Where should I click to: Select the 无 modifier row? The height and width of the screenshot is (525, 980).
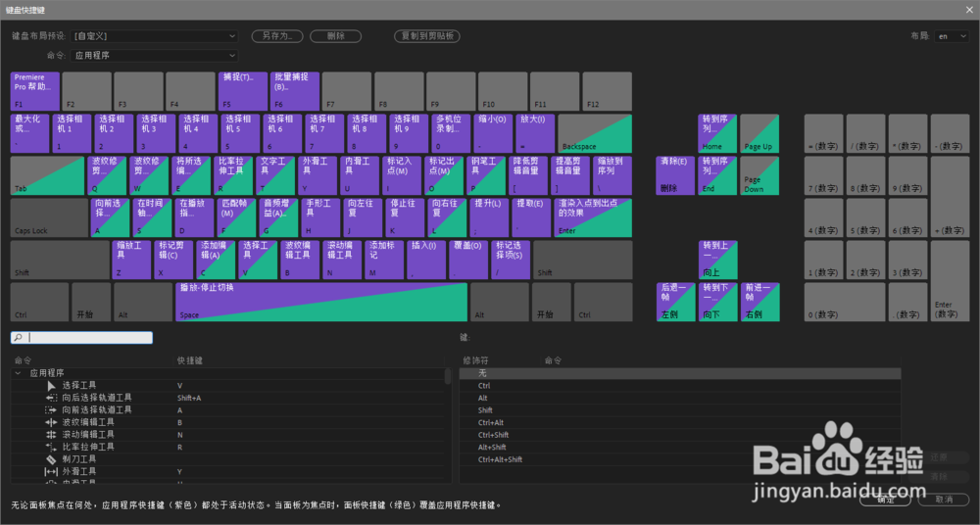click(x=680, y=373)
